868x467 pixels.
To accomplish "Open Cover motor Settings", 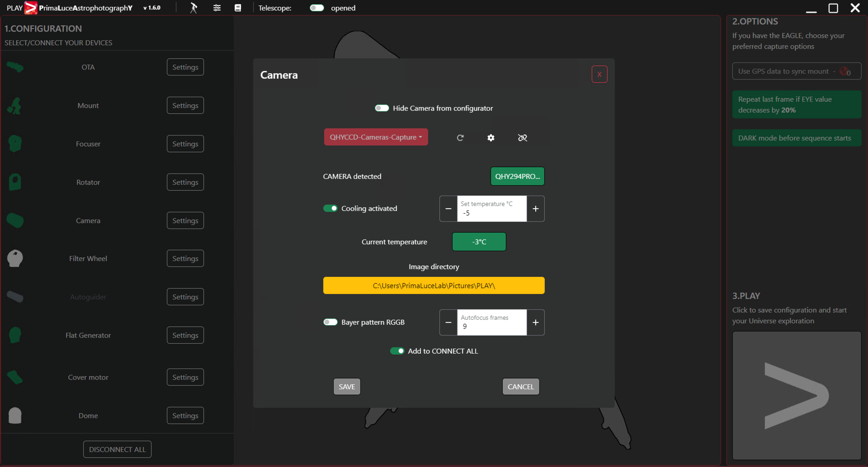I will point(185,378).
